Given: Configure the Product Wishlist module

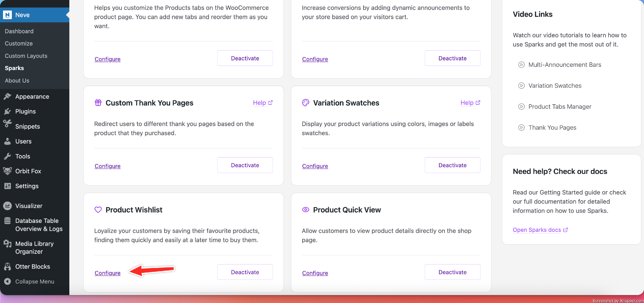Looking at the screenshot, I should click(x=108, y=273).
